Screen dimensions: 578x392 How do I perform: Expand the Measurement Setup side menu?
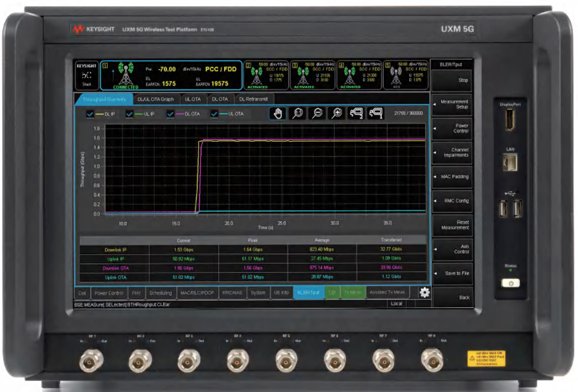point(452,104)
